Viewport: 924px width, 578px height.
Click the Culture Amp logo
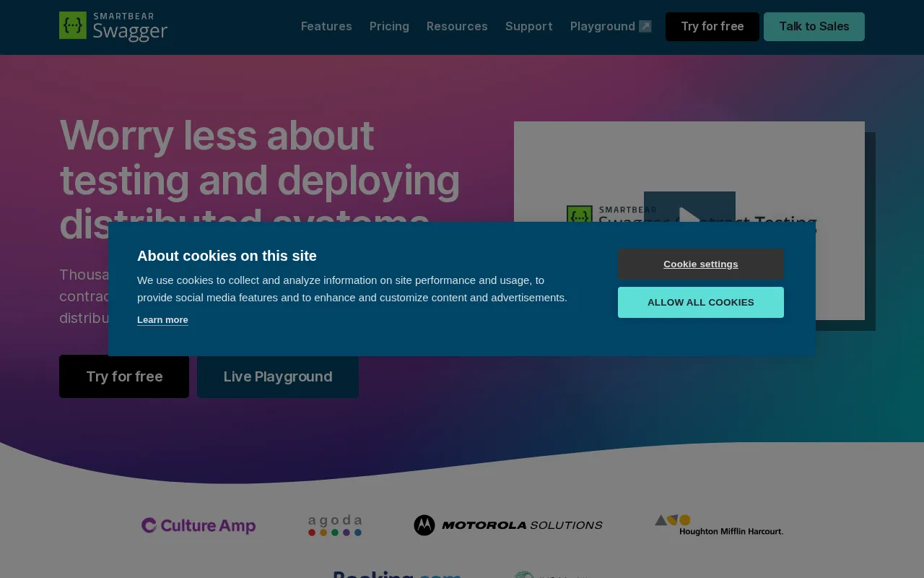[199, 525]
